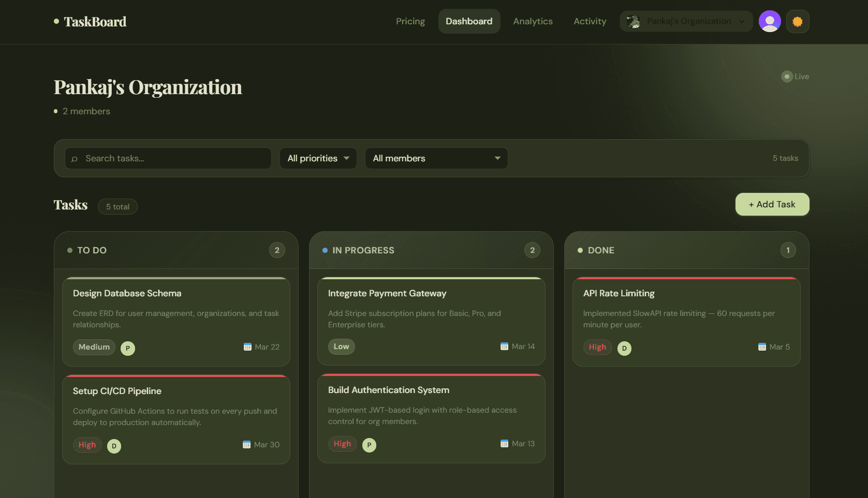Switch to the Dashboard tab

[469, 21]
